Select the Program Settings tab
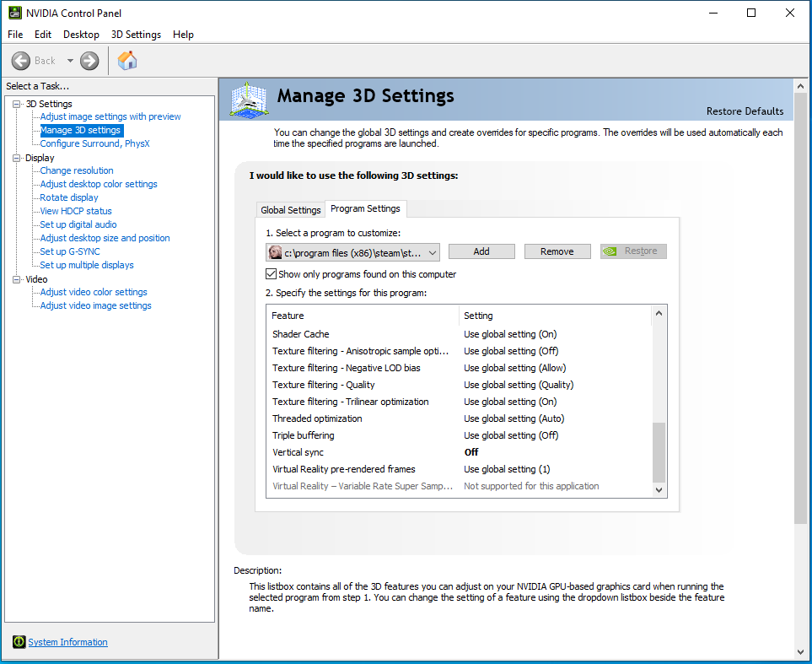The image size is (812, 664). (x=366, y=208)
